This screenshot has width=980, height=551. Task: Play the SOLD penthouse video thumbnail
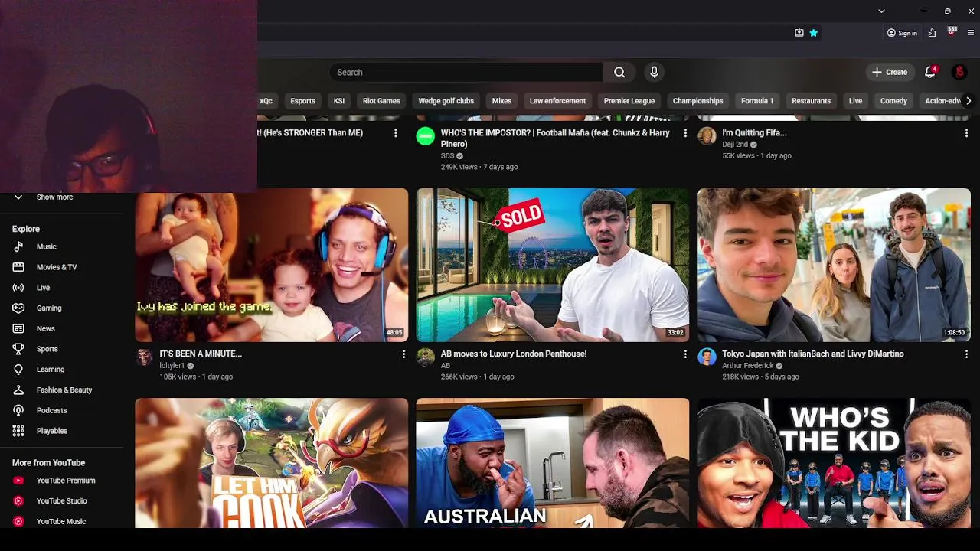pos(553,265)
